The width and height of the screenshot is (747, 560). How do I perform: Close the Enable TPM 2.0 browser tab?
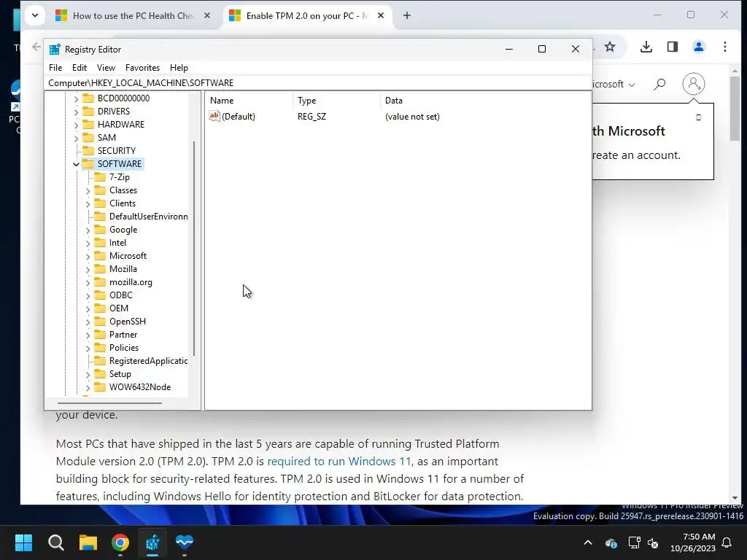(x=381, y=16)
